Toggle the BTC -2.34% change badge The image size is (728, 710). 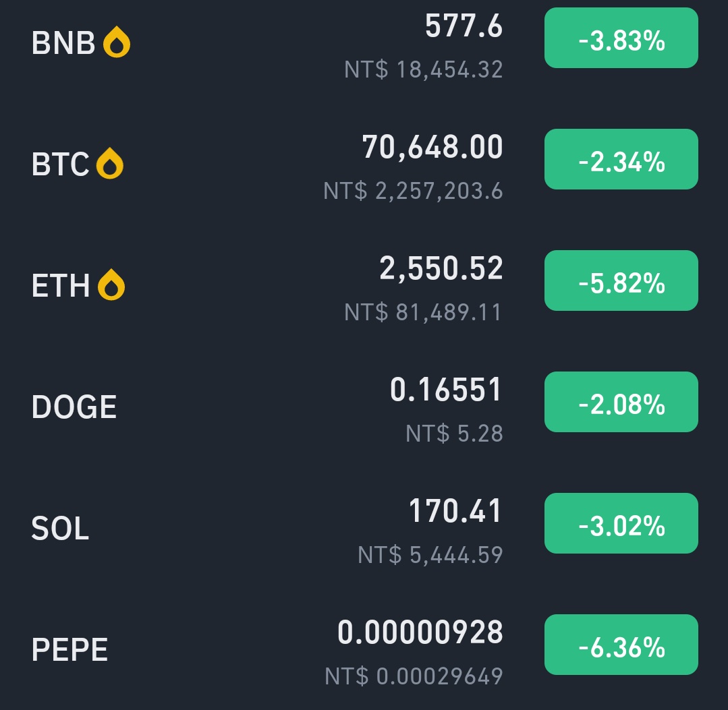pos(621,159)
